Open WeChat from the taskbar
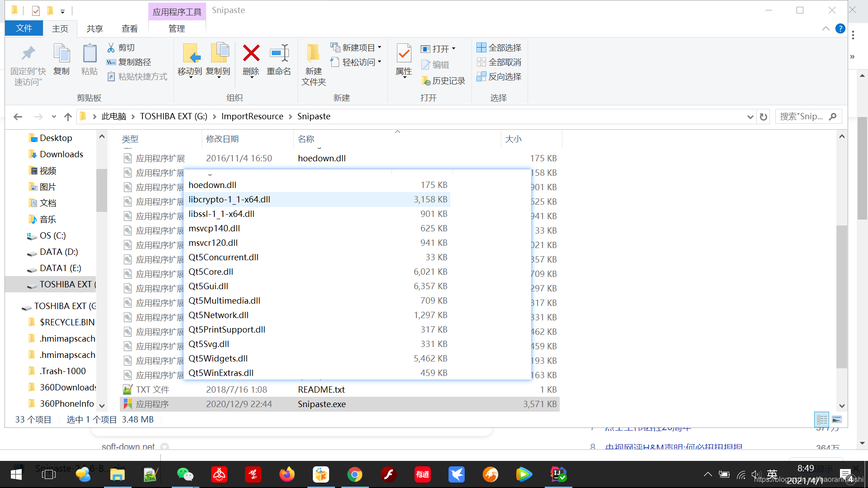Image resolution: width=868 pixels, height=488 pixels. point(185,474)
